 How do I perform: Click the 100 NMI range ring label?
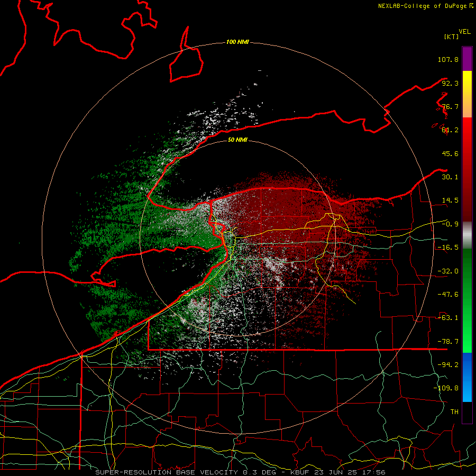(237, 42)
